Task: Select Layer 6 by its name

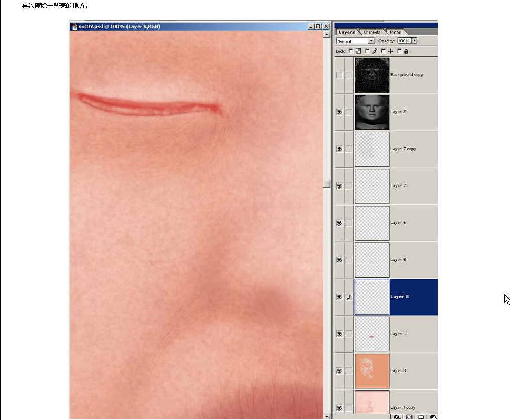Action: (398, 223)
